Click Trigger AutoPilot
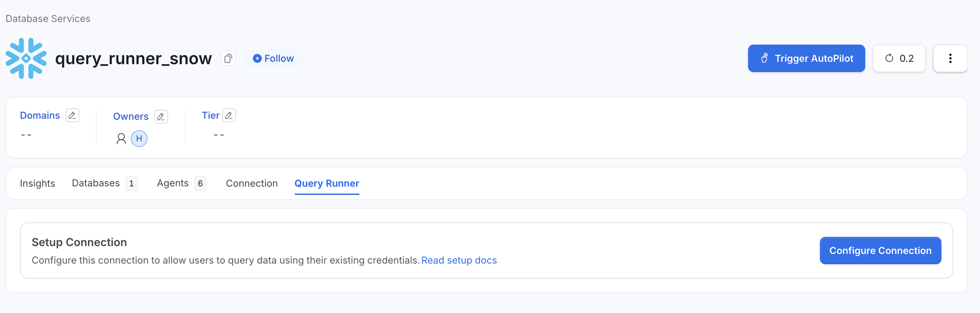The width and height of the screenshot is (980, 313). (x=806, y=58)
